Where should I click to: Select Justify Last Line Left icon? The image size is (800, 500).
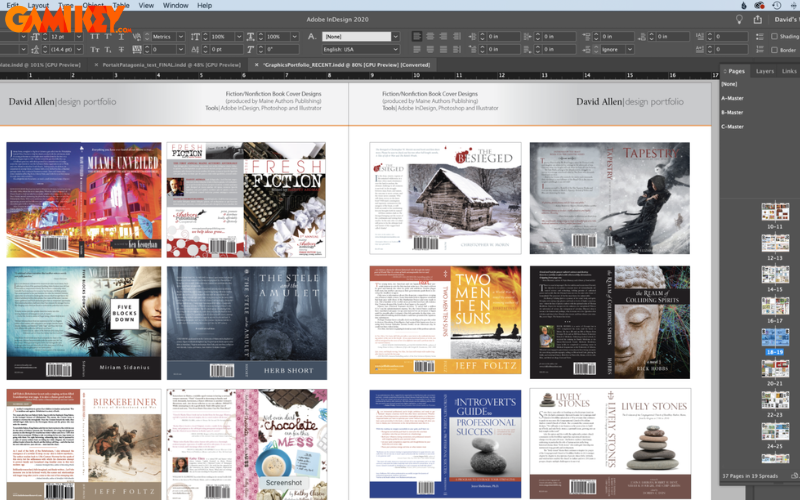tap(417, 49)
